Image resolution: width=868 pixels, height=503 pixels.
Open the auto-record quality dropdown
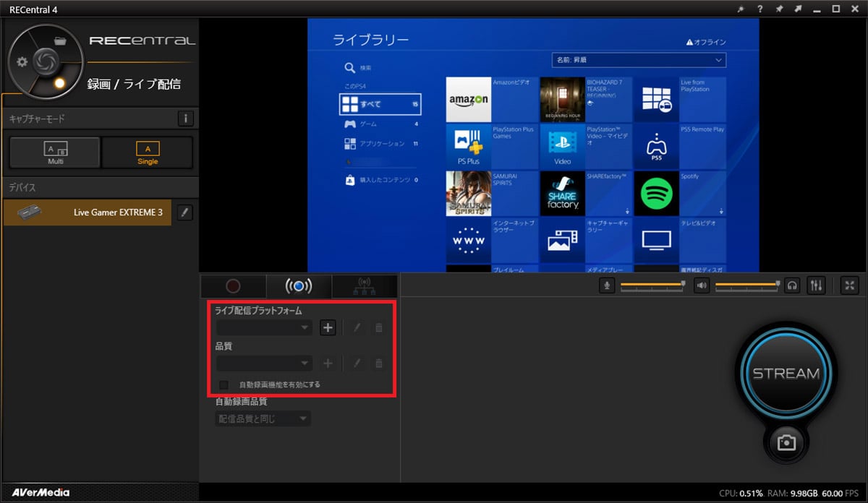coord(263,418)
